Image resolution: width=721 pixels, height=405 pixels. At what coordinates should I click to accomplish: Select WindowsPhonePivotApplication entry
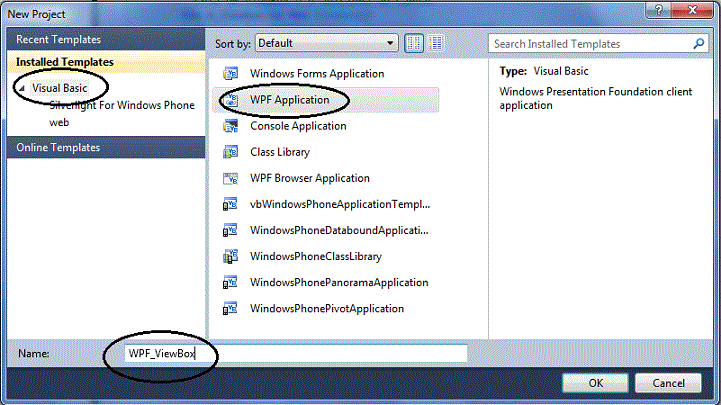point(325,308)
